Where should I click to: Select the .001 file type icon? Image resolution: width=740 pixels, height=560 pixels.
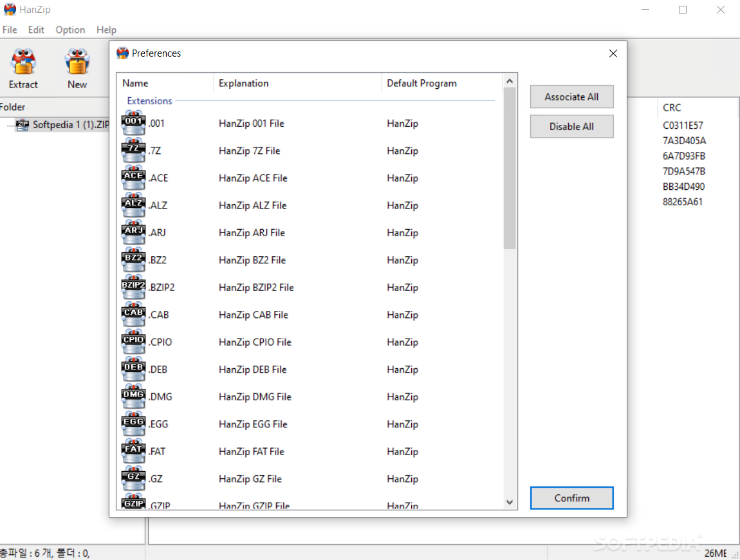pyautogui.click(x=134, y=123)
